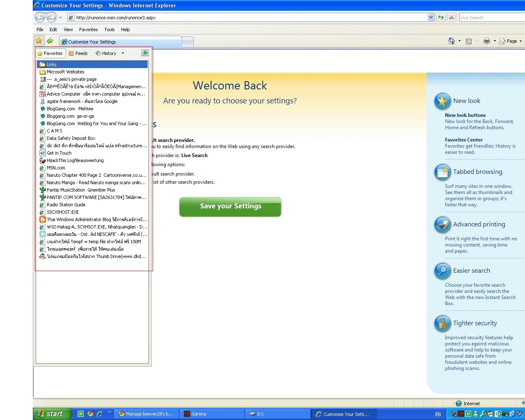Open the Tools menu
Image resolution: width=525 pixels, height=420 pixels.
(x=110, y=30)
